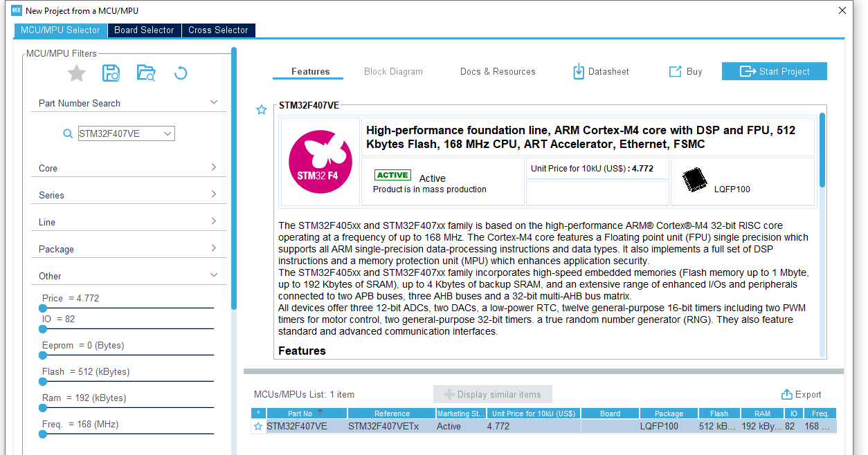Click the MX application icon in title bar
868x455 pixels.
pyautogui.click(x=17, y=10)
